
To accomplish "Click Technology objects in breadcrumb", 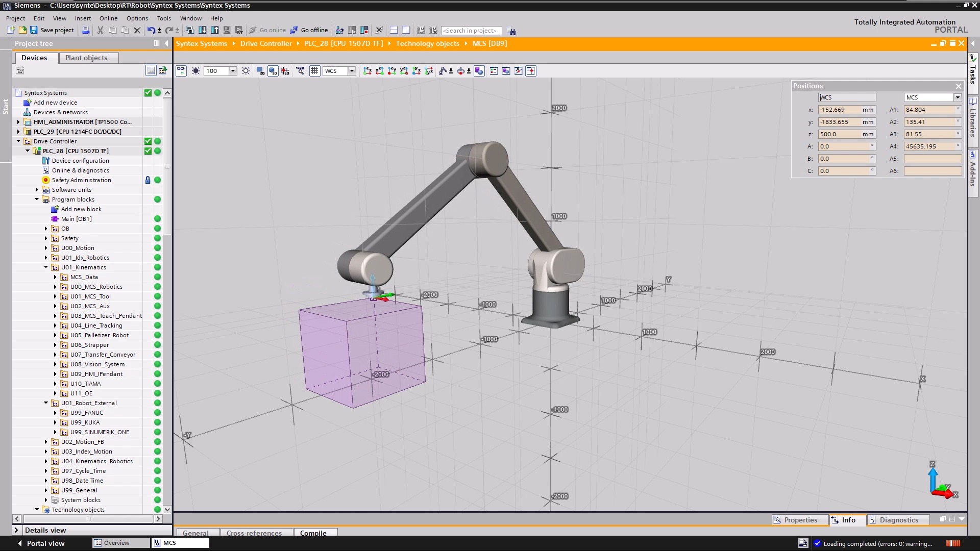I will click(428, 43).
